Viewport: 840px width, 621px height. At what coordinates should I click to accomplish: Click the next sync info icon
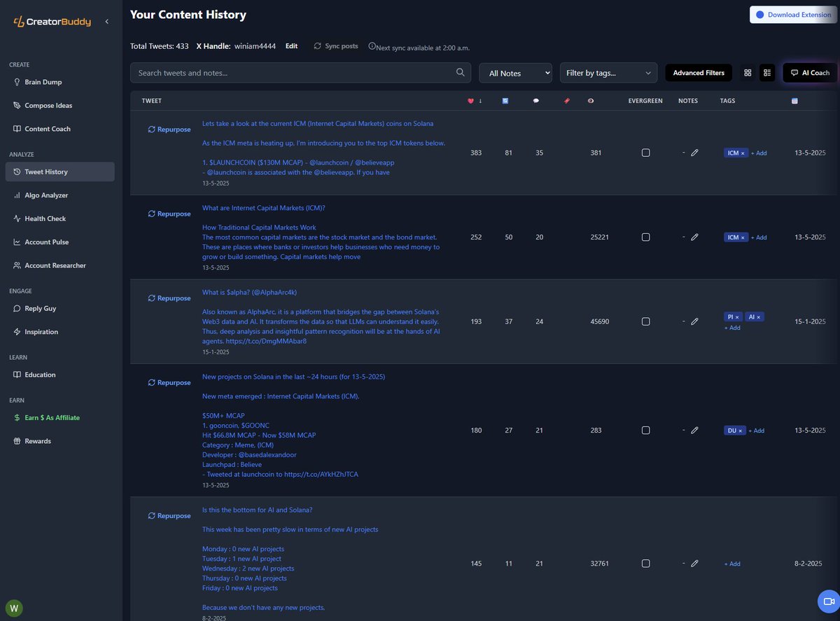(372, 46)
